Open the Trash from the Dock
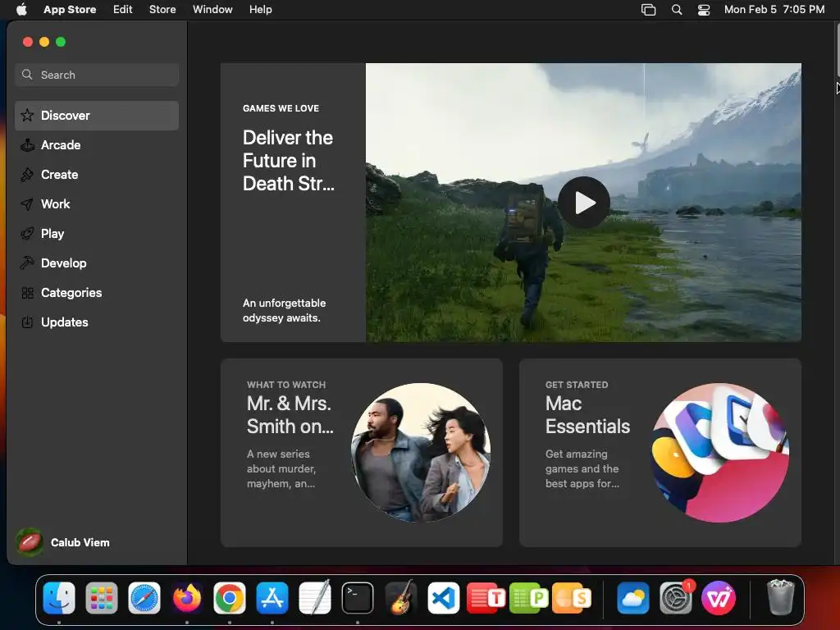The image size is (840, 630). [780, 598]
